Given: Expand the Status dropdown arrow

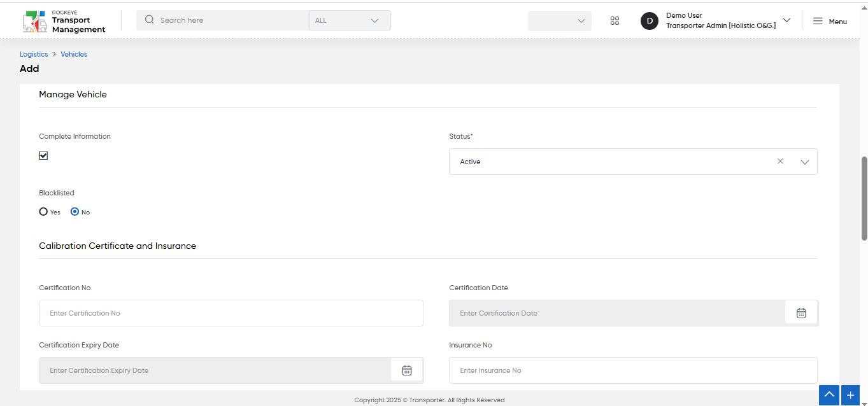Looking at the screenshot, I should coord(805,162).
